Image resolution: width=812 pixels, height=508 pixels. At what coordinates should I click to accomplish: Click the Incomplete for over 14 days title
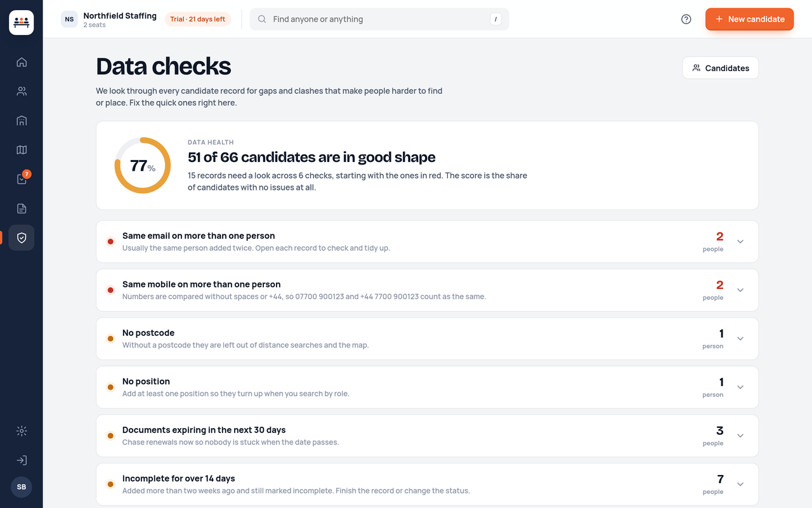click(x=179, y=479)
